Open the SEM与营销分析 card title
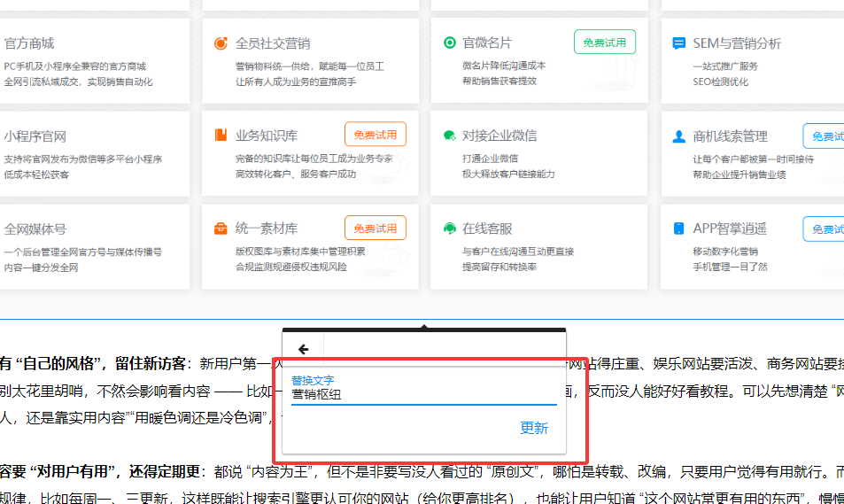The image size is (844, 504). point(736,43)
